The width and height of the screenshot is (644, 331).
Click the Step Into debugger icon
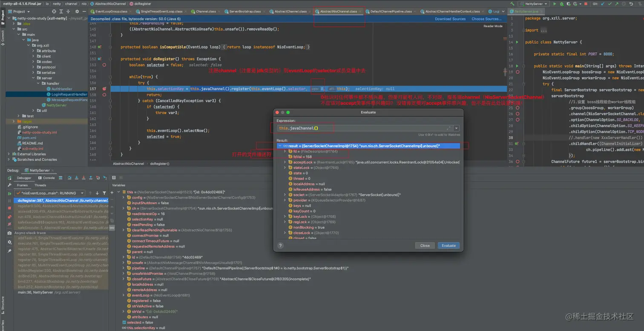tap(77, 177)
